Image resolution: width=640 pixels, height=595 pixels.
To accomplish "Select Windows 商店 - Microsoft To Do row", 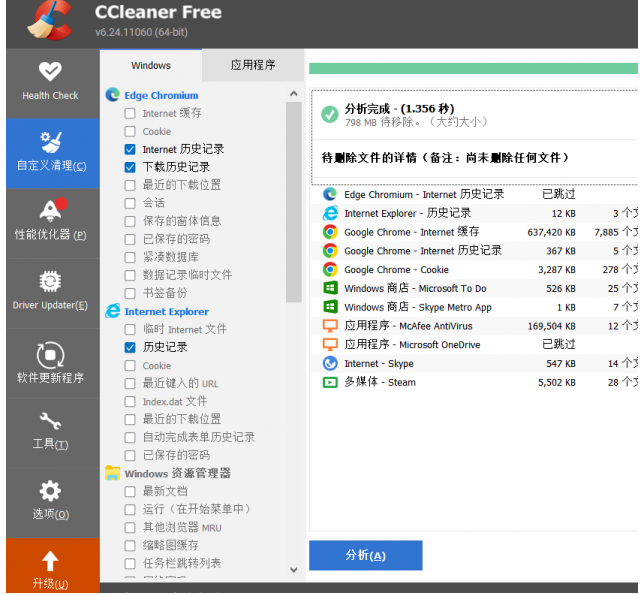I will (x=475, y=288).
